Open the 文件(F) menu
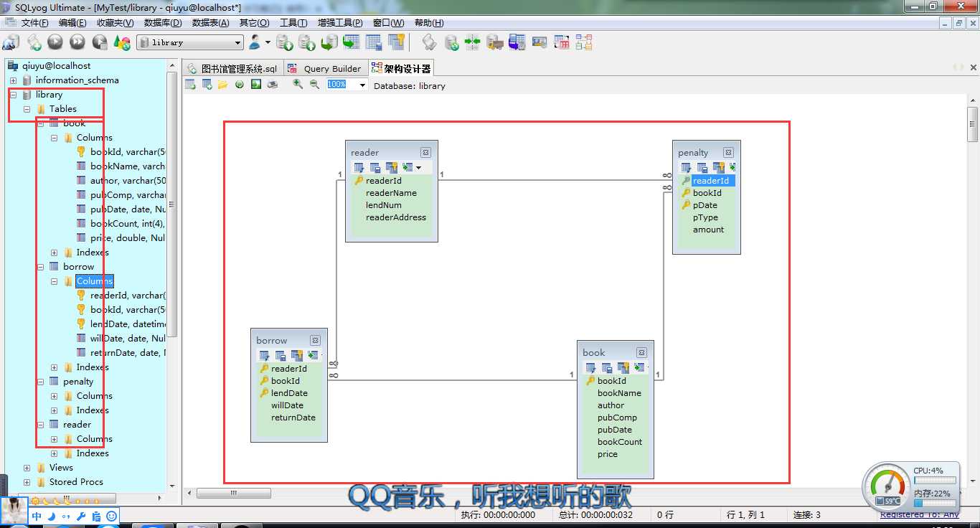The height and width of the screenshot is (528, 980). pos(34,23)
